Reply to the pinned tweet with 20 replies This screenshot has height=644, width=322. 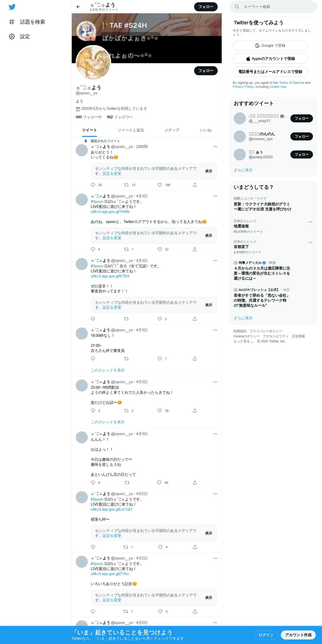(x=93, y=185)
